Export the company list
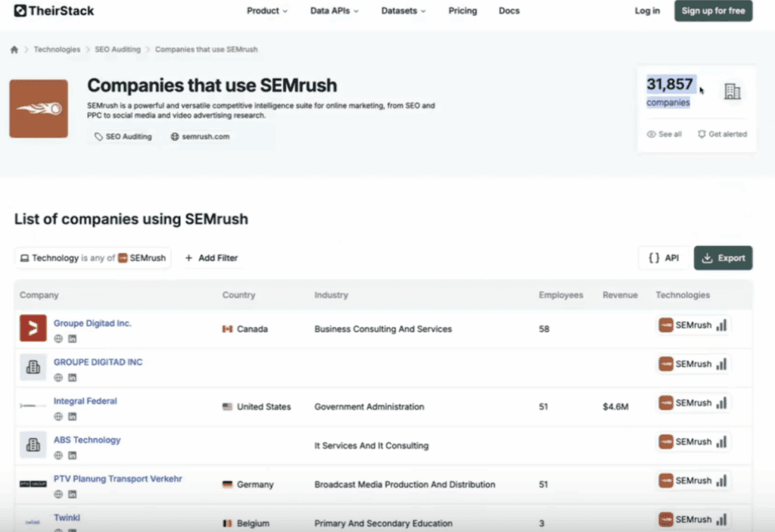The width and height of the screenshot is (775, 532). (723, 258)
